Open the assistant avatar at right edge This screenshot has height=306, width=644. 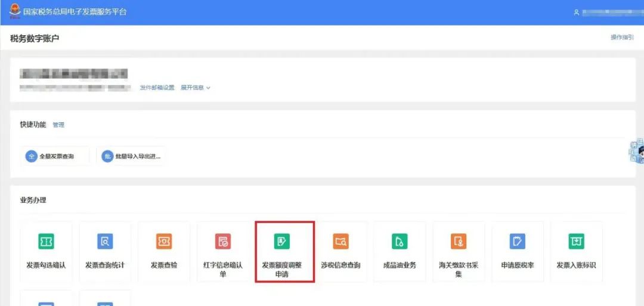(x=638, y=151)
